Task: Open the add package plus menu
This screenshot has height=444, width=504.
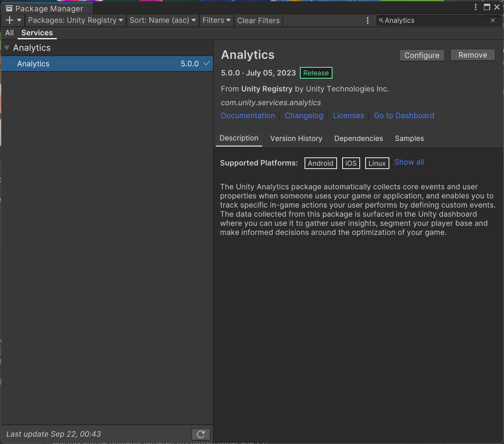Action: point(13,20)
